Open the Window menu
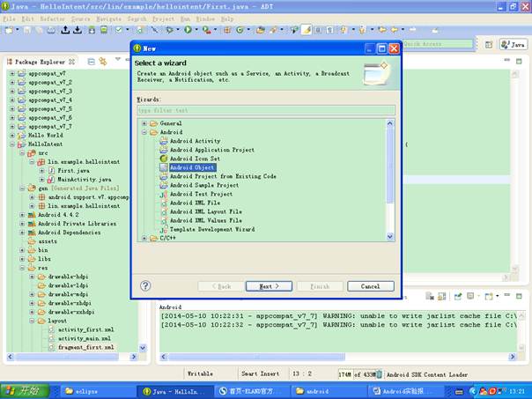Image resolution: width=532 pixels, height=399 pixels. [204, 18]
